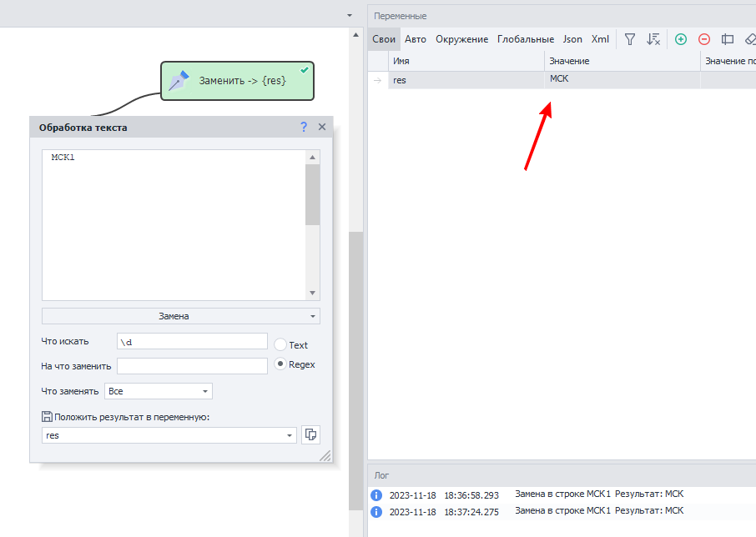The width and height of the screenshot is (756, 537).
Task: Click the copy variable icon beside res
Action: [x=310, y=435]
